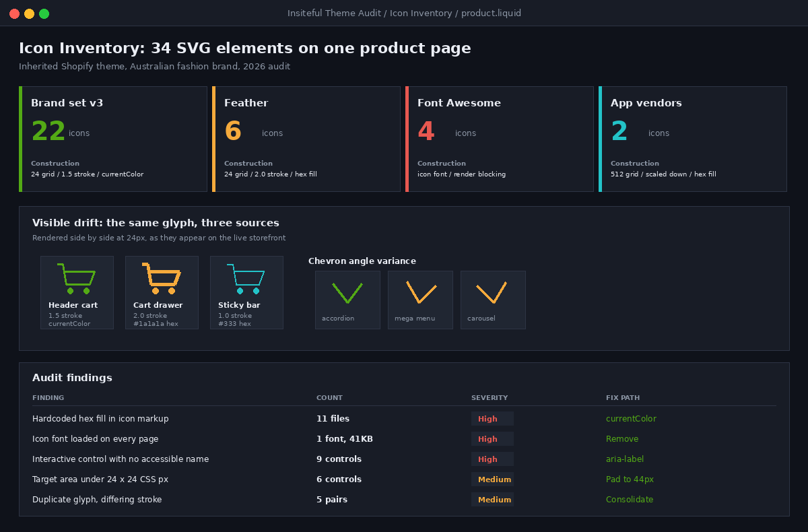Click the window title breadcrumb text
This screenshot has height=532, width=808.
[x=404, y=13]
